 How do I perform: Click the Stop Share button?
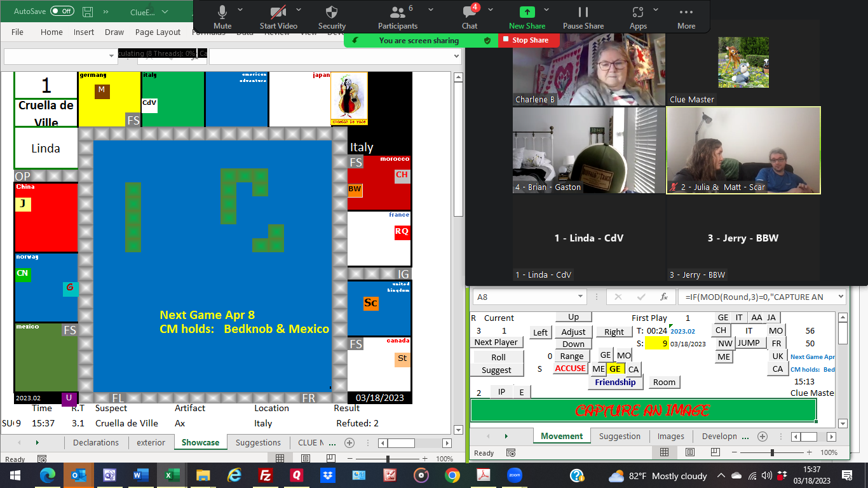pos(529,40)
